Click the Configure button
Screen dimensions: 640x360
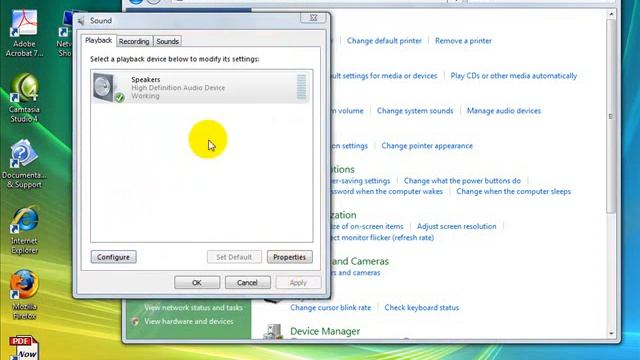(113, 257)
